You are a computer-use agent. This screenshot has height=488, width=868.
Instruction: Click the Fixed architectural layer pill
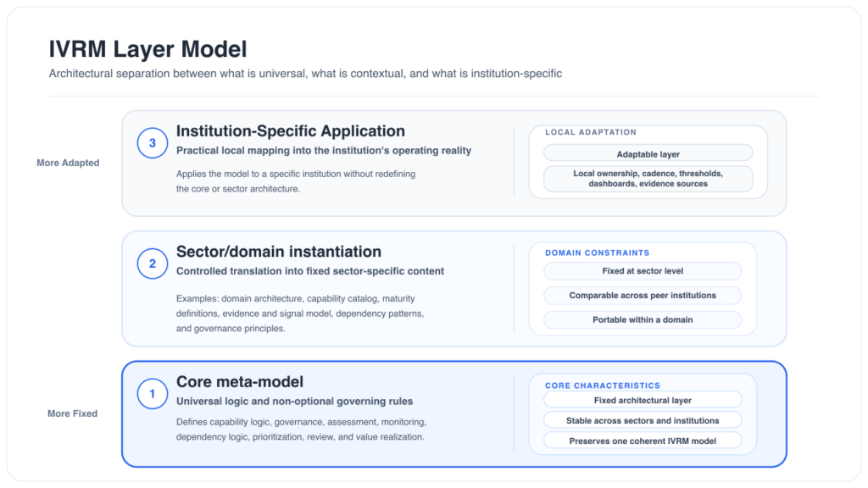click(643, 400)
